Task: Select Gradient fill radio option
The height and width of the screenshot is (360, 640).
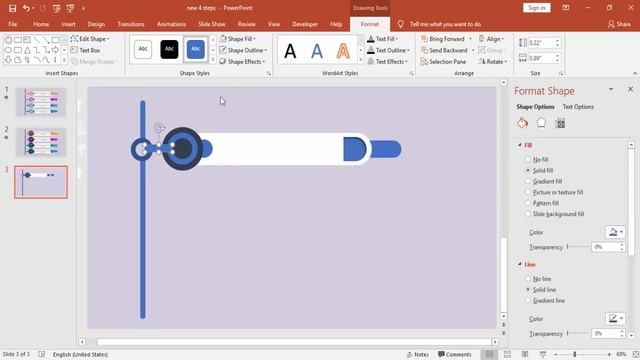Action: point(528,181)
